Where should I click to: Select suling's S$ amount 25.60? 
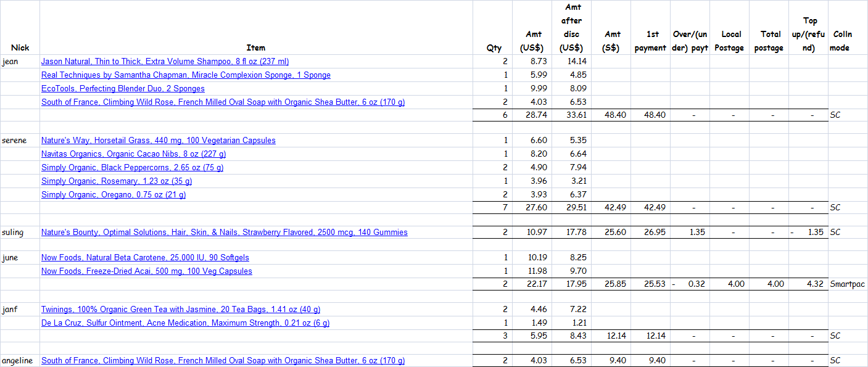click(611, 233)
